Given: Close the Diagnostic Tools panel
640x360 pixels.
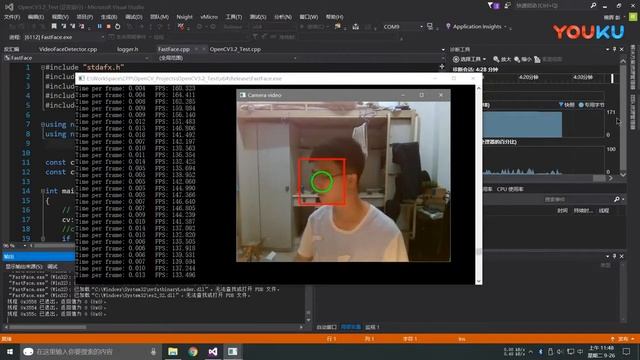Looking at the screenshot, I should (x=622, y=49).
